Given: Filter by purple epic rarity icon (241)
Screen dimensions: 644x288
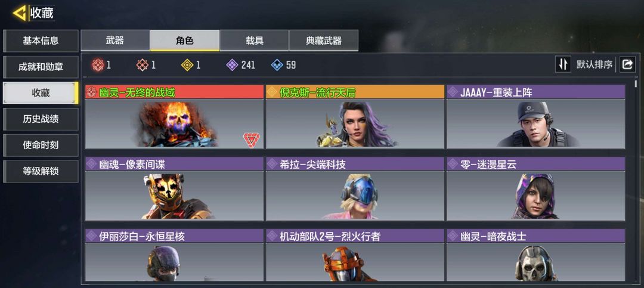Looking at the screenshot, I should pos(232,65).
